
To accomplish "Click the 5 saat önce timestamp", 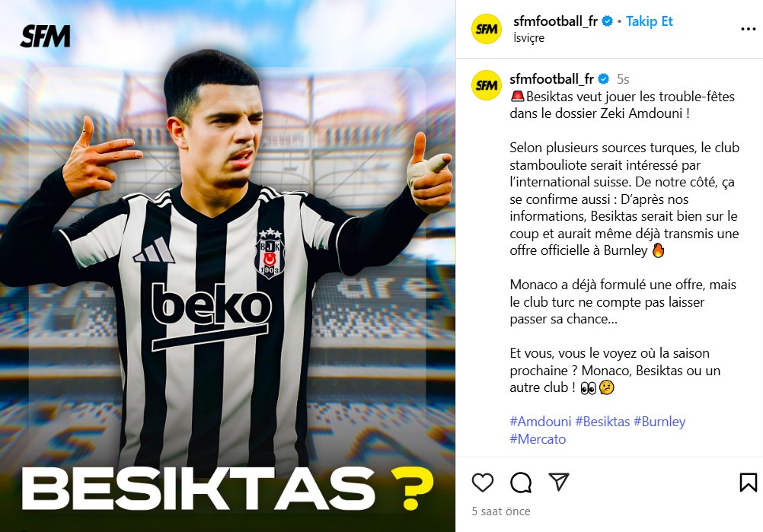I will pos(501,511).
